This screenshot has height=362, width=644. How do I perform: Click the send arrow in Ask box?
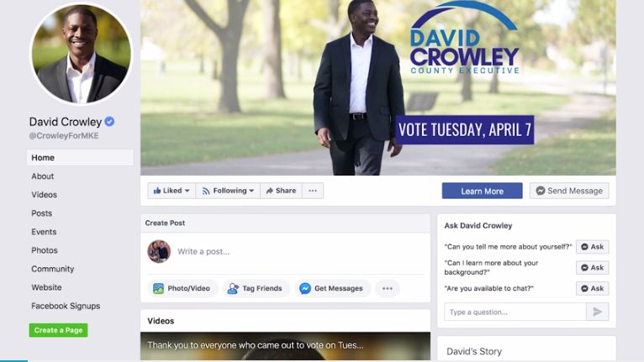[597, 312]
